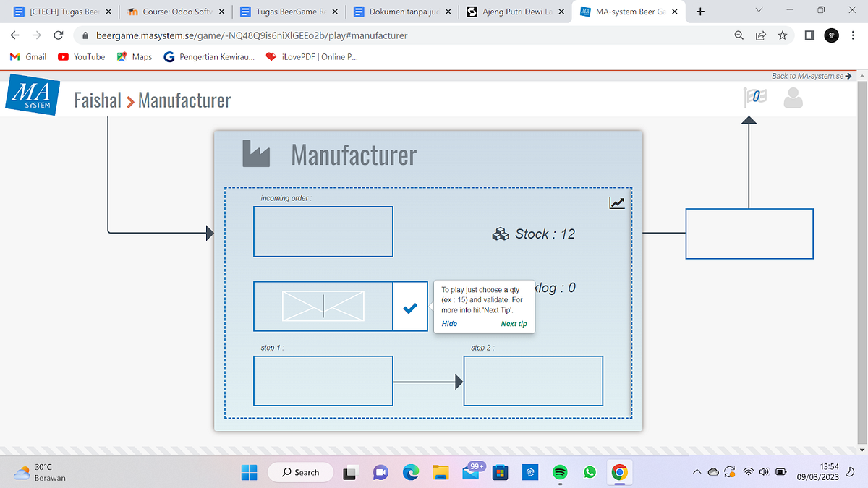The image size is (868, 488).
Task: Open the user profile icon
Action: [x=793, y=98]
